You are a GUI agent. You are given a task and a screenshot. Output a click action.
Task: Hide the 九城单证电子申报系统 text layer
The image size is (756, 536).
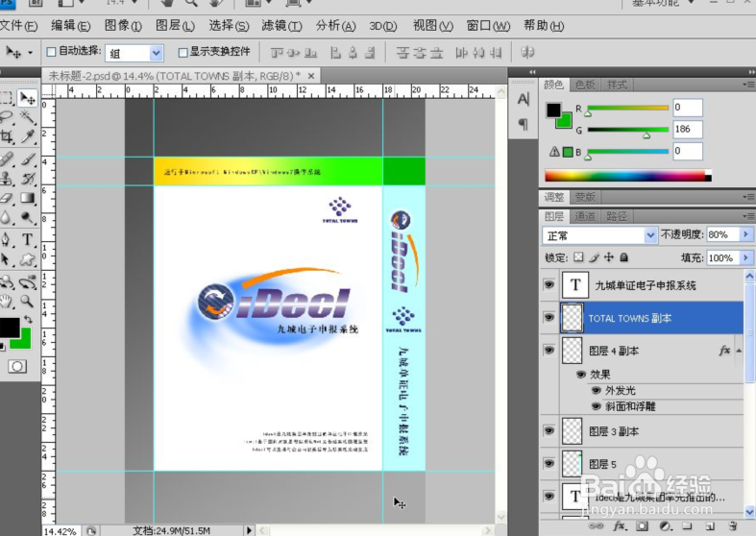pos(549,285)
